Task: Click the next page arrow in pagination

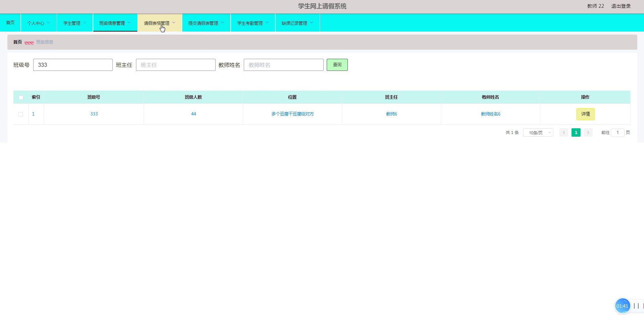Action: 588,133
